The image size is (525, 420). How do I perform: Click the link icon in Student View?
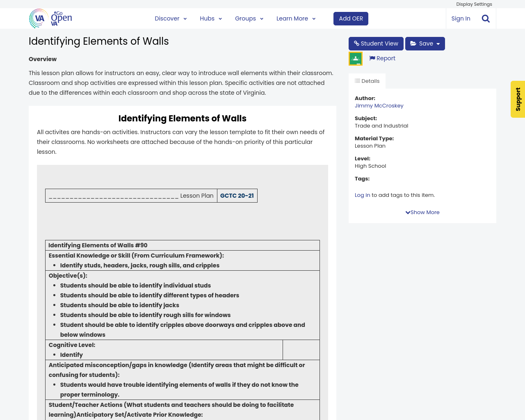pyautogui.click(x=356, y=43)
